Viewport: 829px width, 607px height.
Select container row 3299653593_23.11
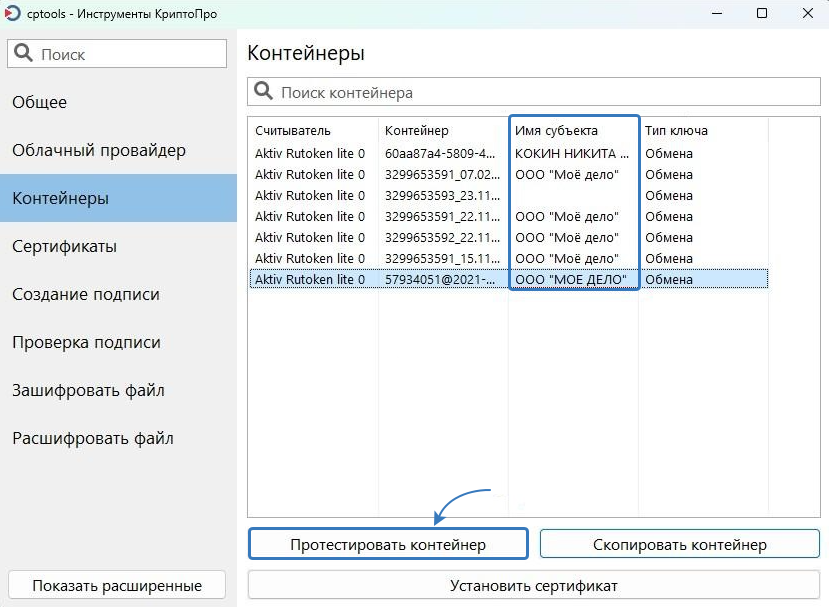[x=440, y=196]
